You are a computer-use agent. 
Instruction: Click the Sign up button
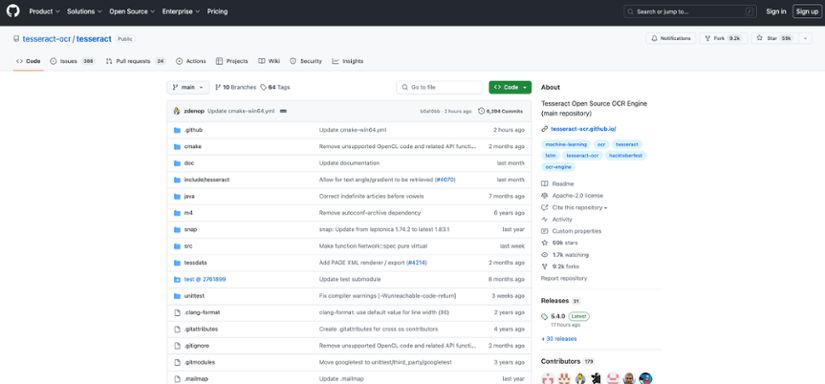pos(807,12)
